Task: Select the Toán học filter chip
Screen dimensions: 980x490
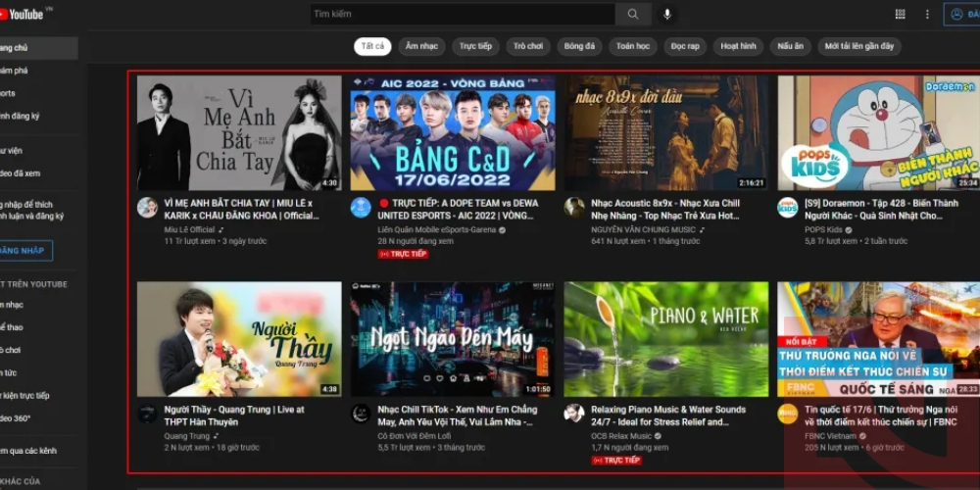Action: 632,46
